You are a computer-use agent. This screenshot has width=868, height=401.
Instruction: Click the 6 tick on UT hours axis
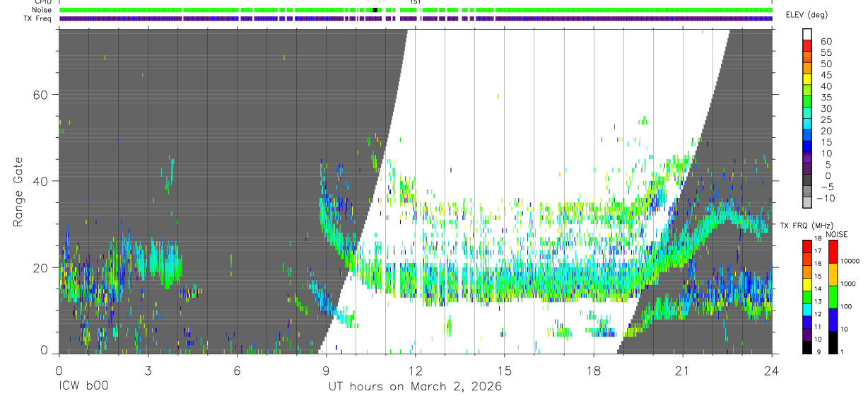pyautogui.click(x=237, y=370)
